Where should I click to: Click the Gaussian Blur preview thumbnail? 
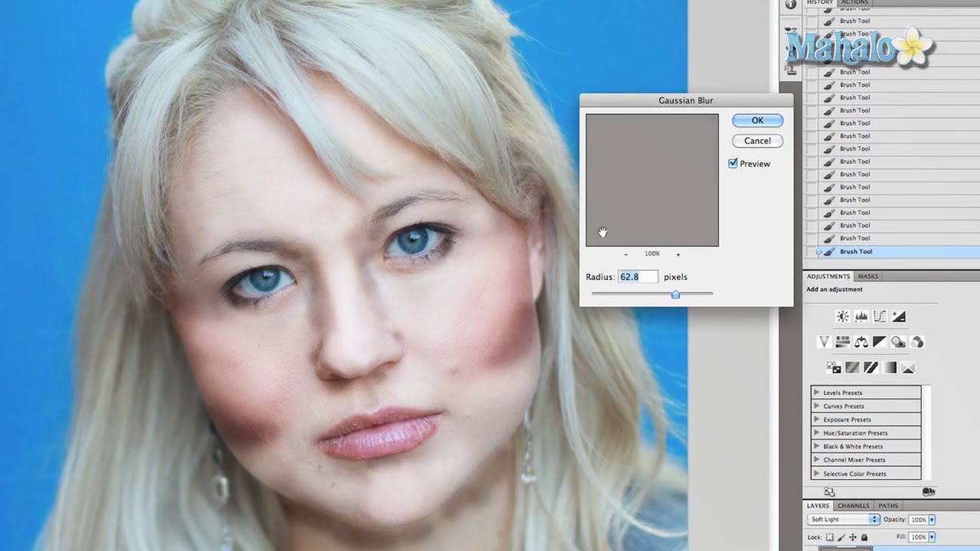click(x=652, y=180)
